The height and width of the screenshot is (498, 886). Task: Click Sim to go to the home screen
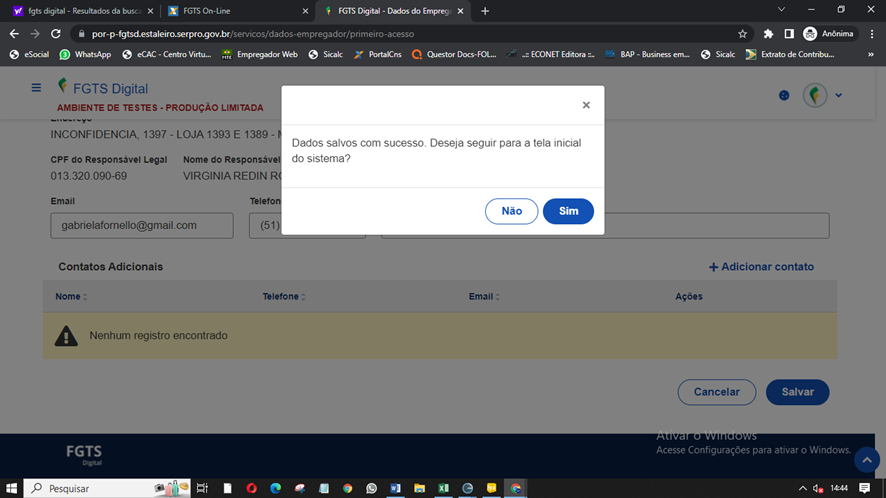tap(568, 211)
